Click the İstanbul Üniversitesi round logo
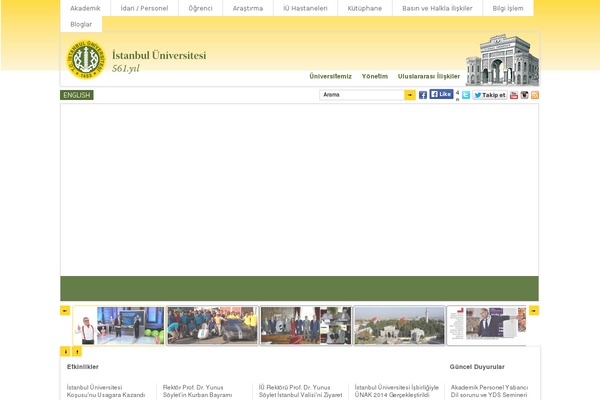This screenshot has height=400, width=600. pos(86,60)
